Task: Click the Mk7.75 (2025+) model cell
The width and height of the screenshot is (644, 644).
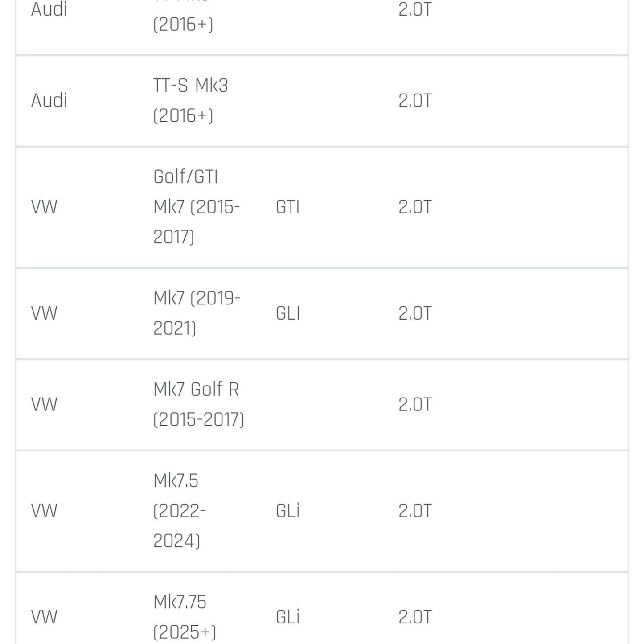Action: click(x=184, y=617)
